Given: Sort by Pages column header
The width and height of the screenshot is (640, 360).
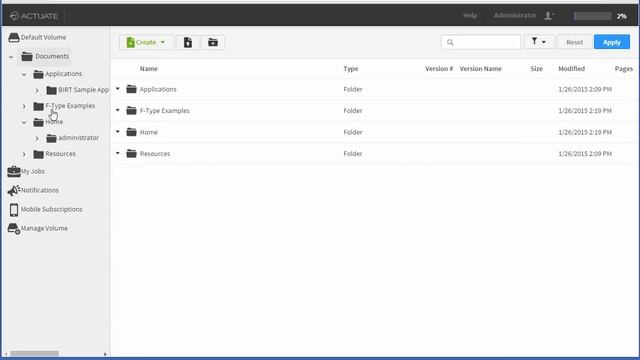Looking at the screenshot, I should (624, 69).
